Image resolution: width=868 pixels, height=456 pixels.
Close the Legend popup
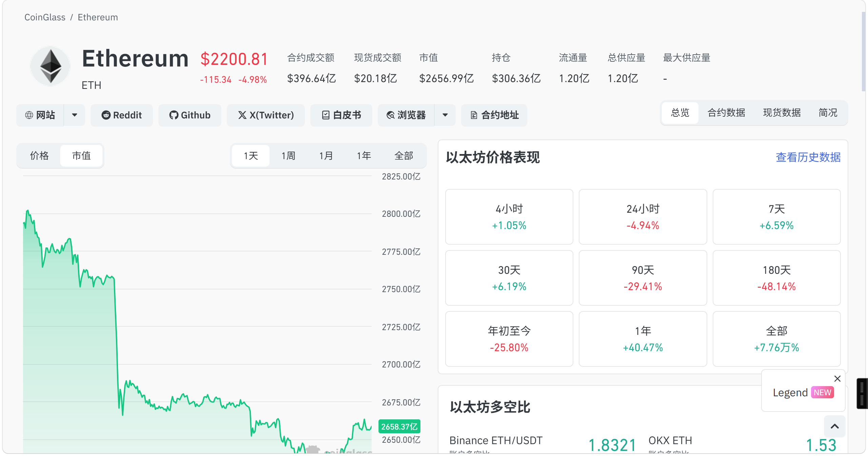837,379
